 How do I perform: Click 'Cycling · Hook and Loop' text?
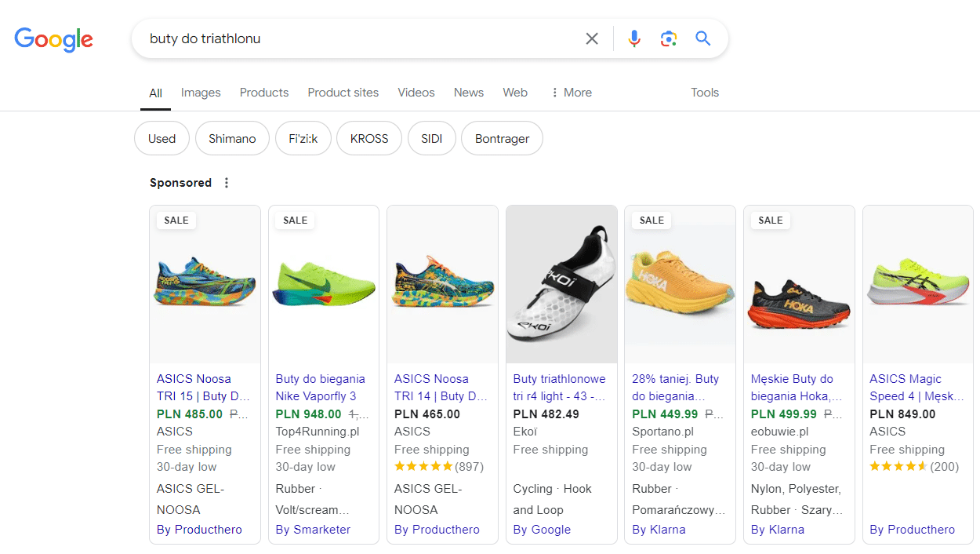pyautogui.click(x=553, y=499)
